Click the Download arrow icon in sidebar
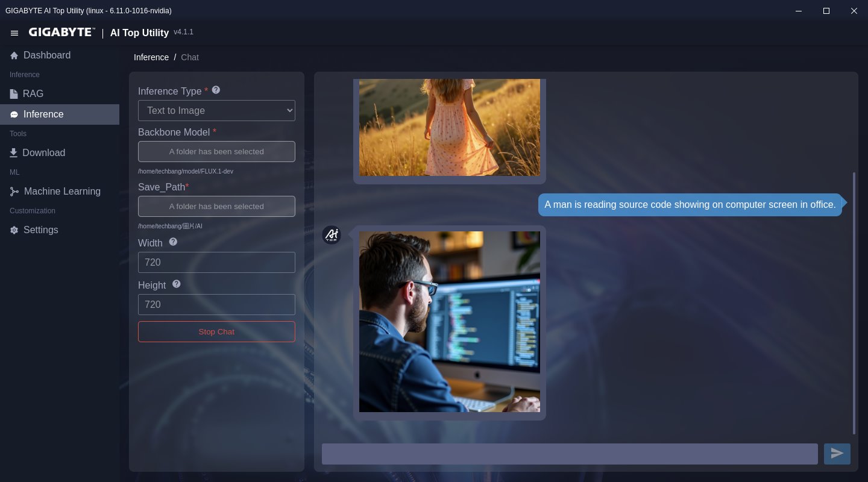The width and height of the screenshot is (868, 482). (x=14, y=153)
